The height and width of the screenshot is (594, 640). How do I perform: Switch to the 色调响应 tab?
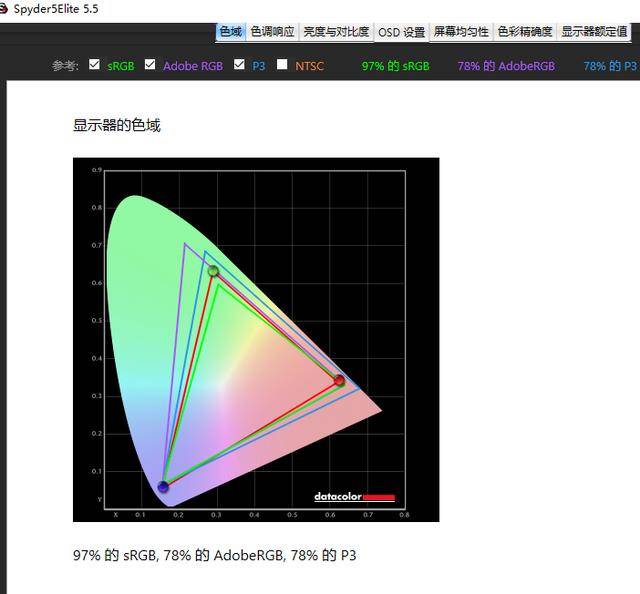pos(272,32)
